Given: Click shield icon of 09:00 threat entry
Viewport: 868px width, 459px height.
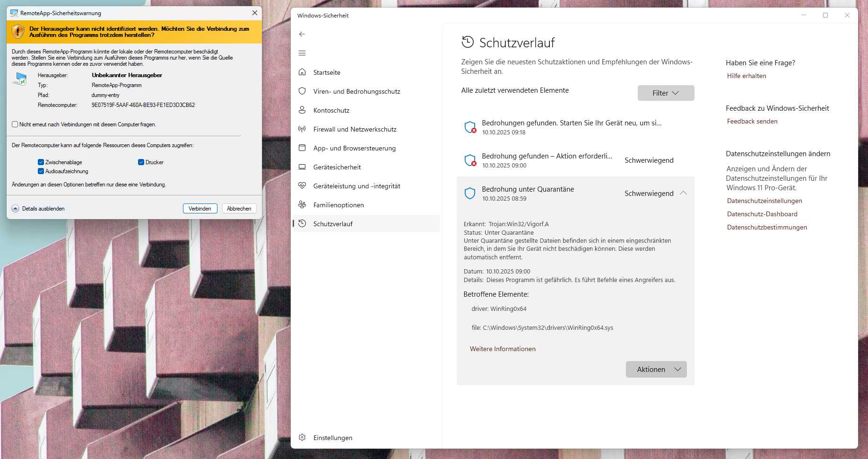Looking at the screenshot, I should click(470, 160).
